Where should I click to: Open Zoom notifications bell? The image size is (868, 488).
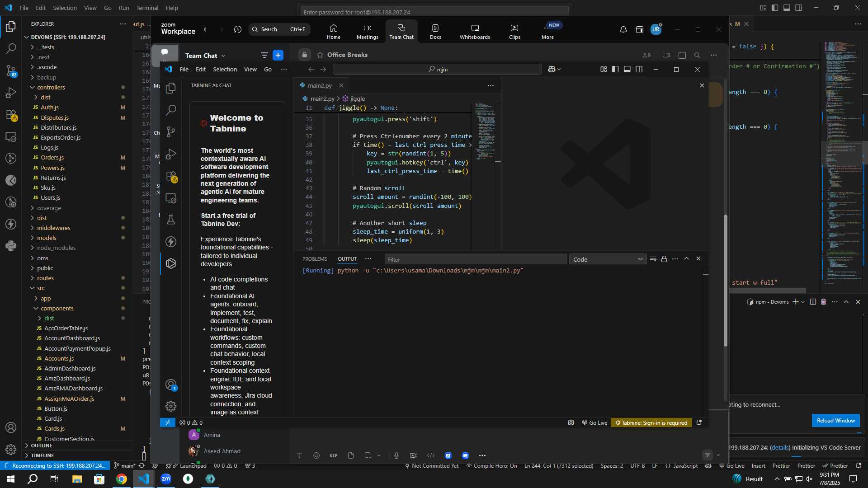(x=623, y=29)
